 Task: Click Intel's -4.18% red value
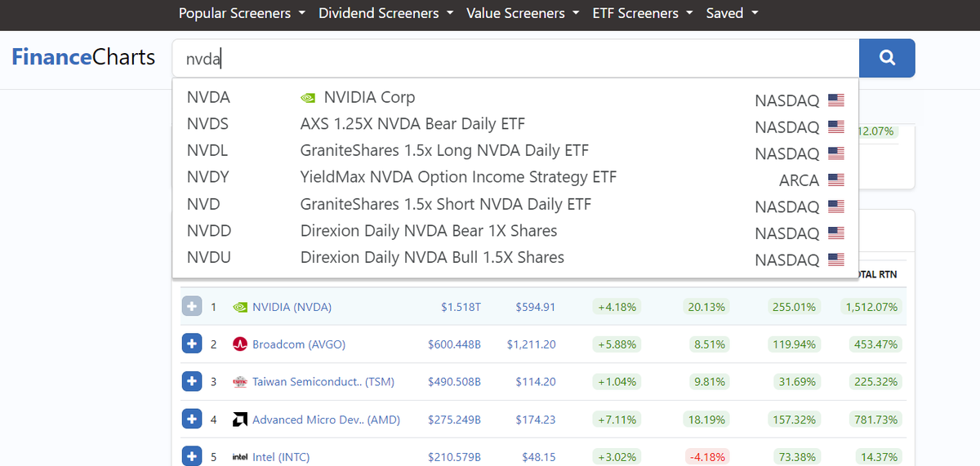(706, 457)
